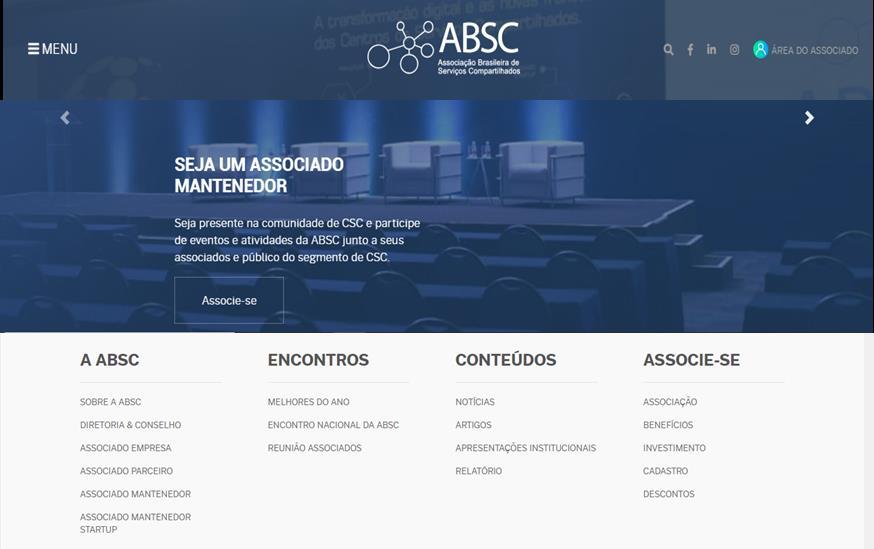Image resolution: width=874 pixels, height=549 pixels.
Task: Open Reunião Associados
Action: click(314, 448)
